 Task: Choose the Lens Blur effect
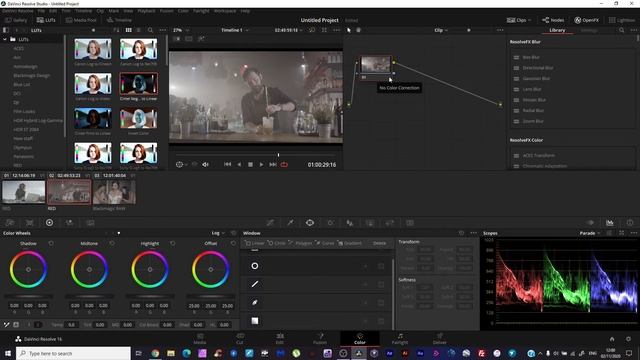[x=532, y=89]
